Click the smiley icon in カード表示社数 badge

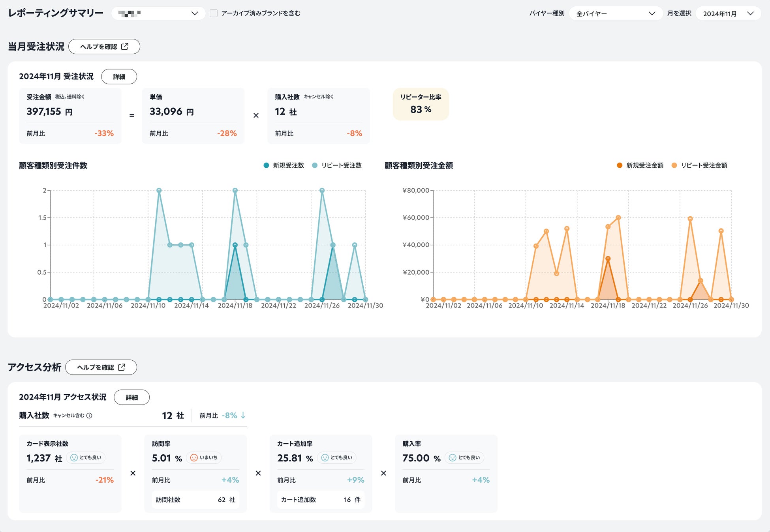click(x=74, y=458)
